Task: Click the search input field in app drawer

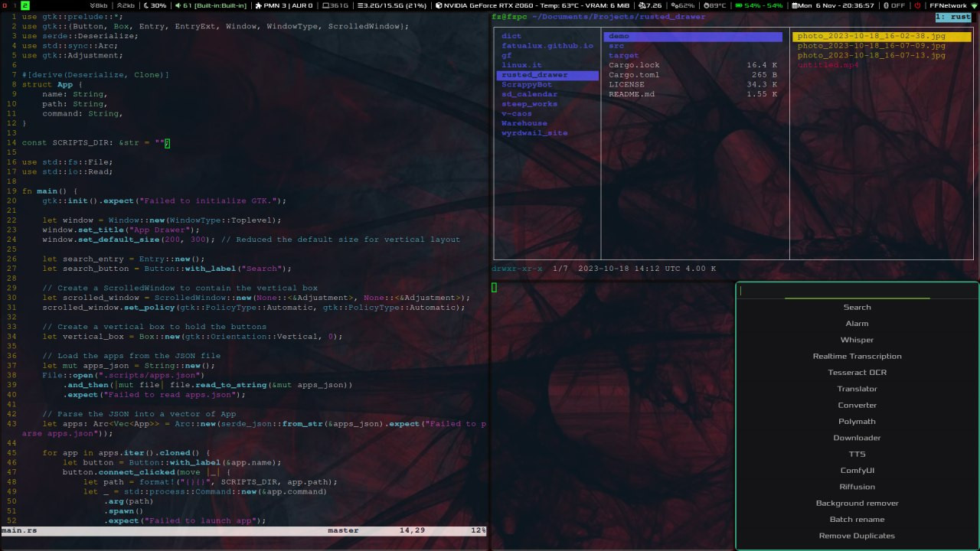Action: click(857, 291)
